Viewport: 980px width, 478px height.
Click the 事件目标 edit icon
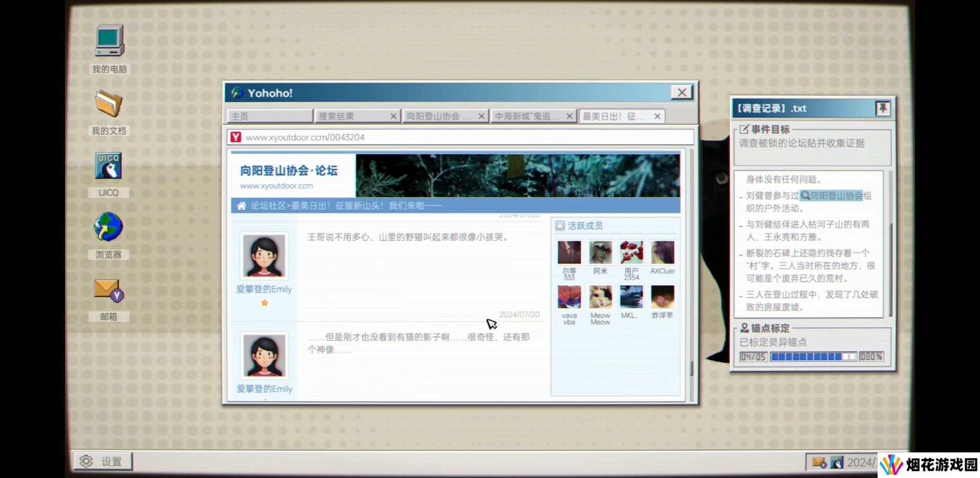coord(744,129)
